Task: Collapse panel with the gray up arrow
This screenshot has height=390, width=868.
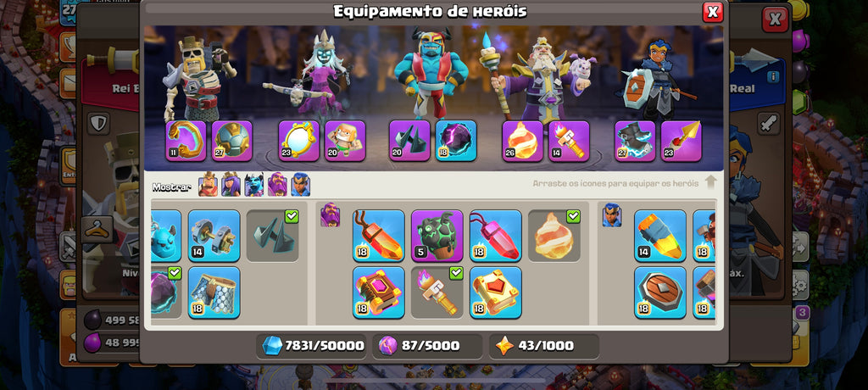Action: (x=711, y=182)
